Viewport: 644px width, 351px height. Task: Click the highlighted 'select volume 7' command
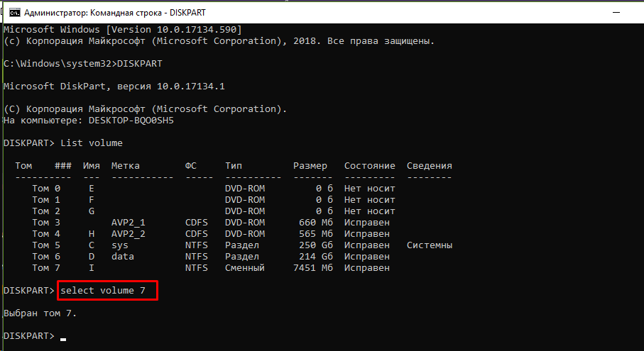[109, 290]
